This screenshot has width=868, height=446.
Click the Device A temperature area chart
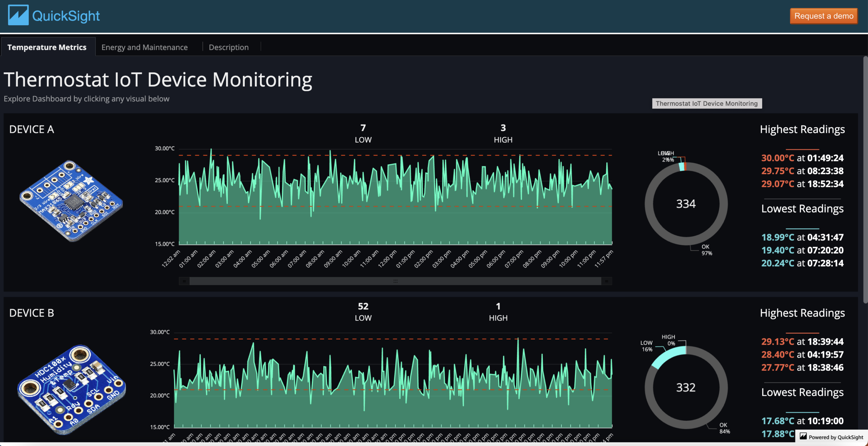coord(395,198)
